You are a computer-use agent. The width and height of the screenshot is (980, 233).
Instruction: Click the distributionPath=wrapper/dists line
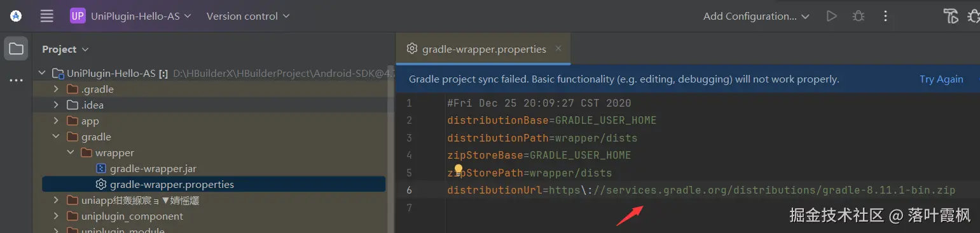point(542,138)
